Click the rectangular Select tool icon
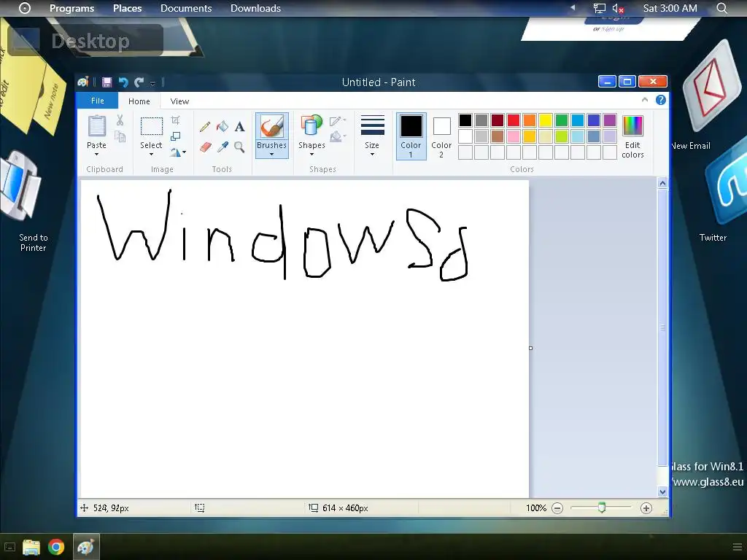747x560 pixels. (x=152, y=127)
